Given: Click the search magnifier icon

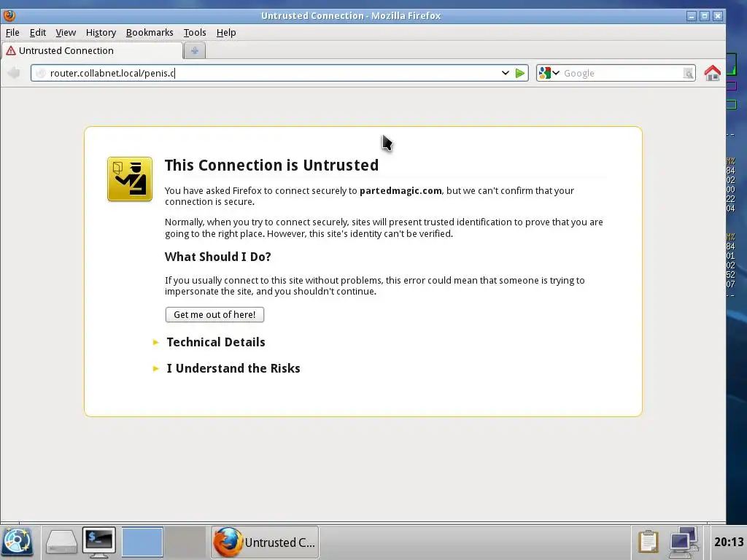Looking at the screenshot, I should [688, 74].
